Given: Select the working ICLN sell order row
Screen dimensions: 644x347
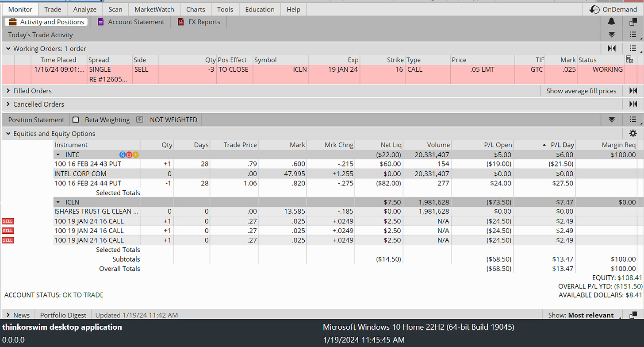Looking at the screenshot, I should (x=322, y=74).
